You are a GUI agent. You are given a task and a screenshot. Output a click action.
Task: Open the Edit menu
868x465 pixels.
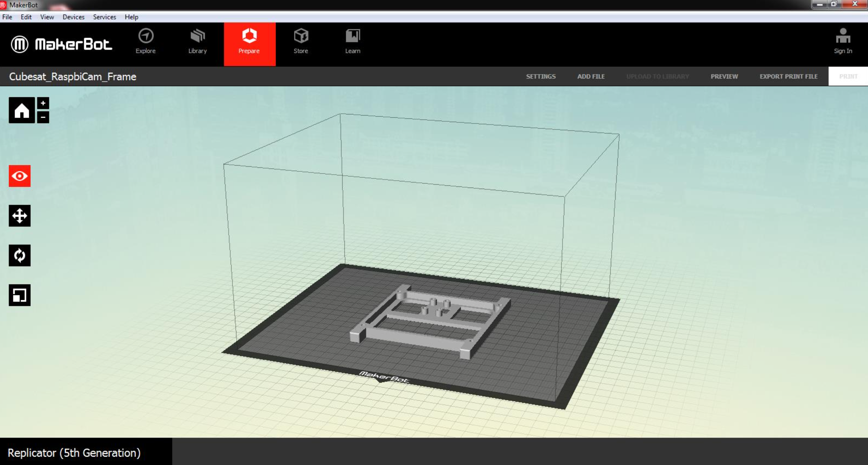(26, 17)
